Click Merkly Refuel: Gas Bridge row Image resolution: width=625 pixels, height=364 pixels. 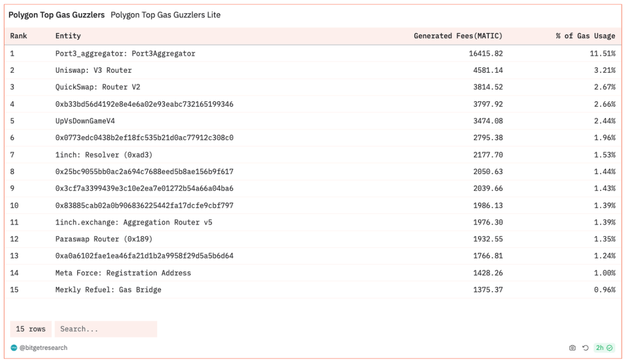click(108, 290)
